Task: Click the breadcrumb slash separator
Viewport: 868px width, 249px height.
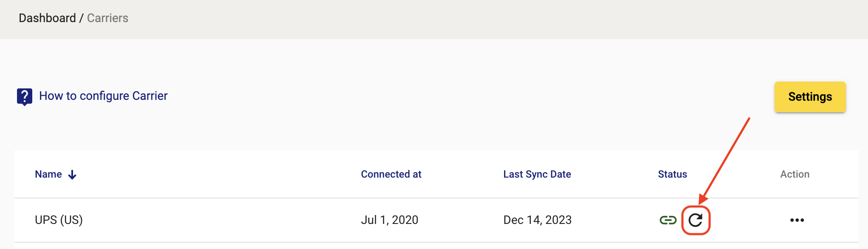Action: tap(82, 18)
